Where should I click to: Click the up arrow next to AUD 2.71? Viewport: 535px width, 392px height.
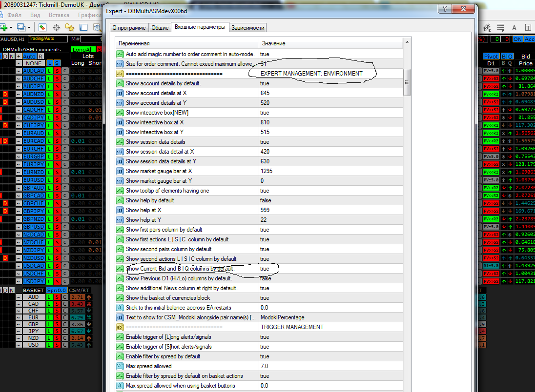click(89, 297)
